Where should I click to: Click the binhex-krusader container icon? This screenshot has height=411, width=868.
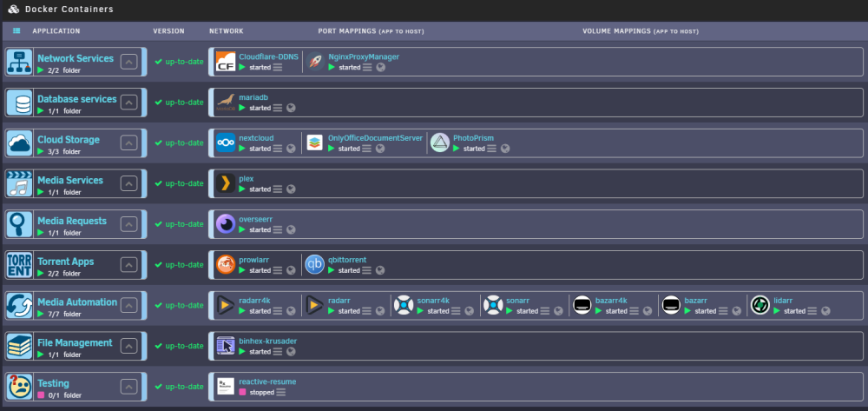click(x=226, y=346)
